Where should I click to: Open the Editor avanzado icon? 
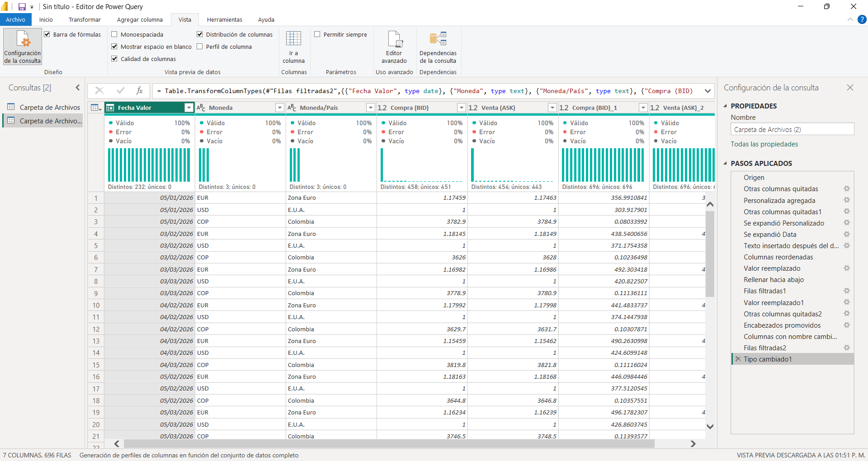pyautogui.click(x=394, y=40)
